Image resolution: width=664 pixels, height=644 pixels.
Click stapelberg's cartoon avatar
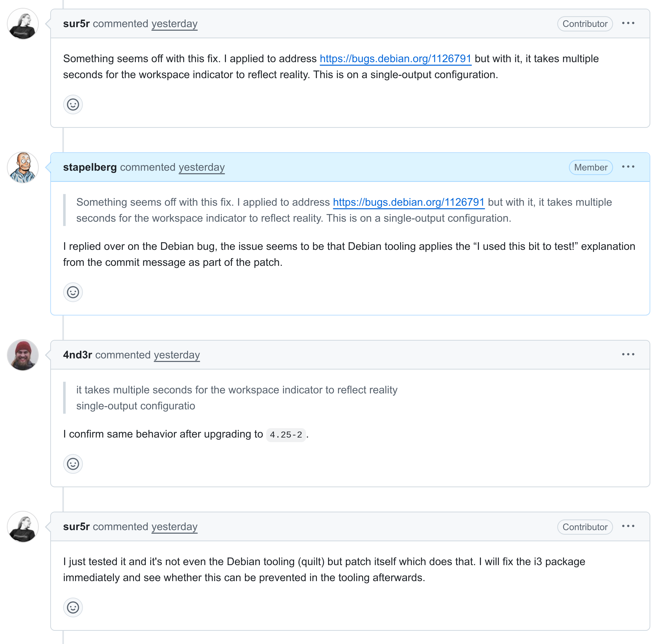click(23, 167)
